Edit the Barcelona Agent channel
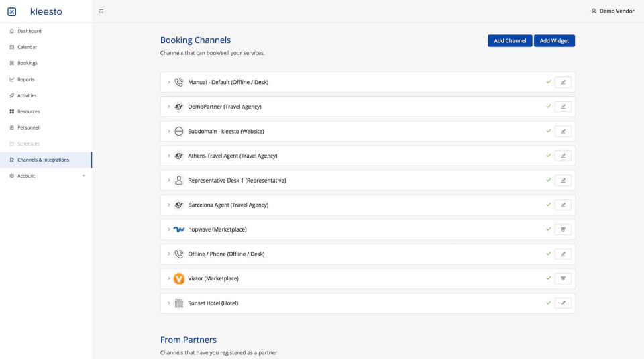The height and width of the screenshot is (359, 644). pyautogui.click(x=563, y=205)
